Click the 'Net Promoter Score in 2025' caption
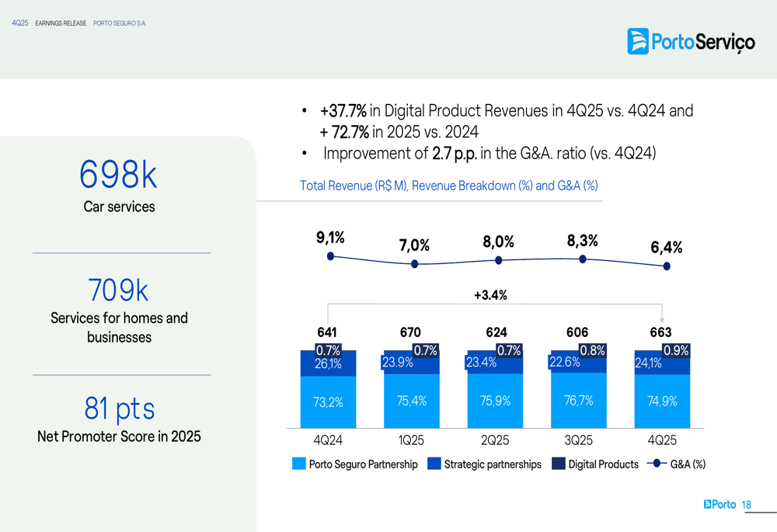This screenshot has width=777, height=532. [119, 436]
